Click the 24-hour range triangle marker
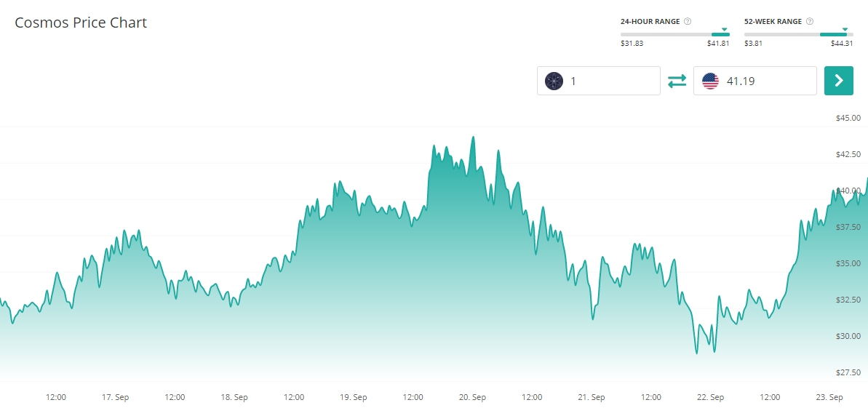 724,30
